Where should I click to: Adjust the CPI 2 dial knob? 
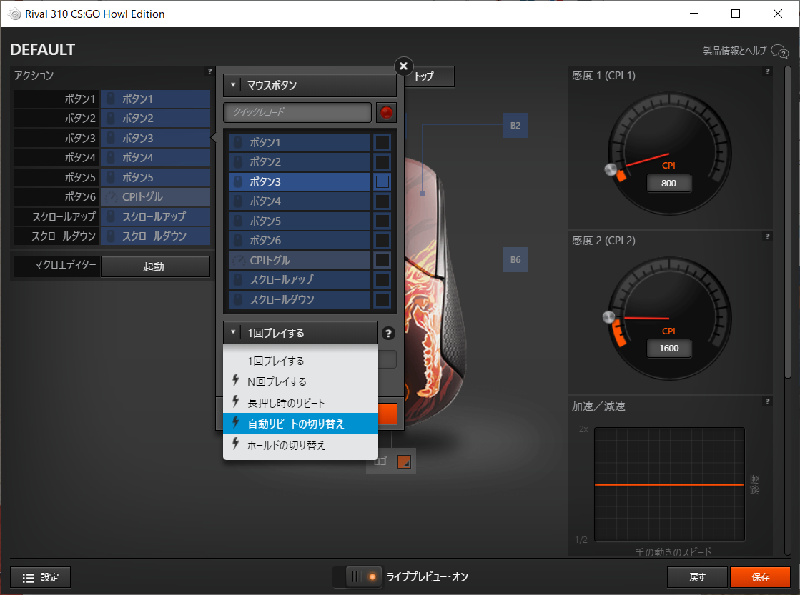coord(609,317)
